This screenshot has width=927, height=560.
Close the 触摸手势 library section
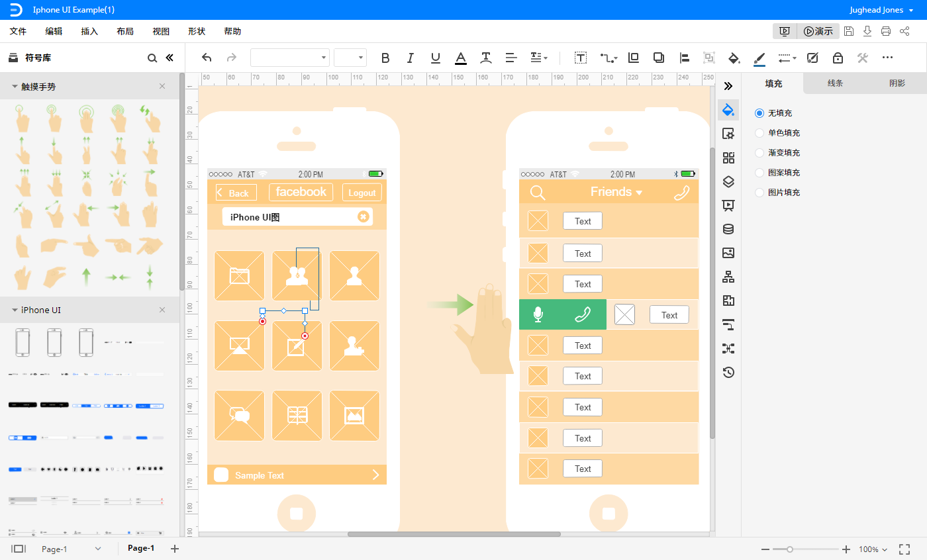162,86
